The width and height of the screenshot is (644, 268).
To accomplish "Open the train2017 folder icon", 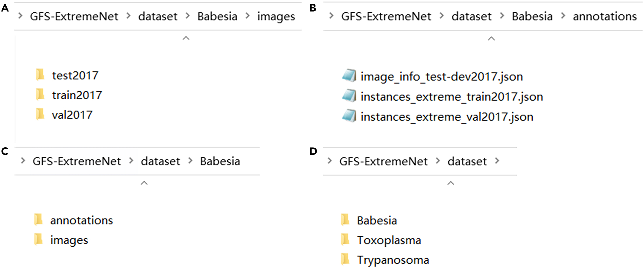I will point(40,95).
